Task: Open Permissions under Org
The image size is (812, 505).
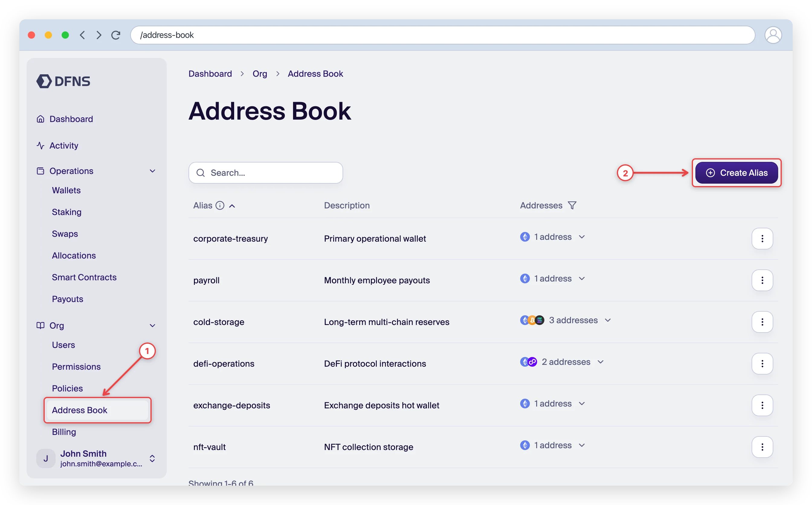Action: [76, 367]
